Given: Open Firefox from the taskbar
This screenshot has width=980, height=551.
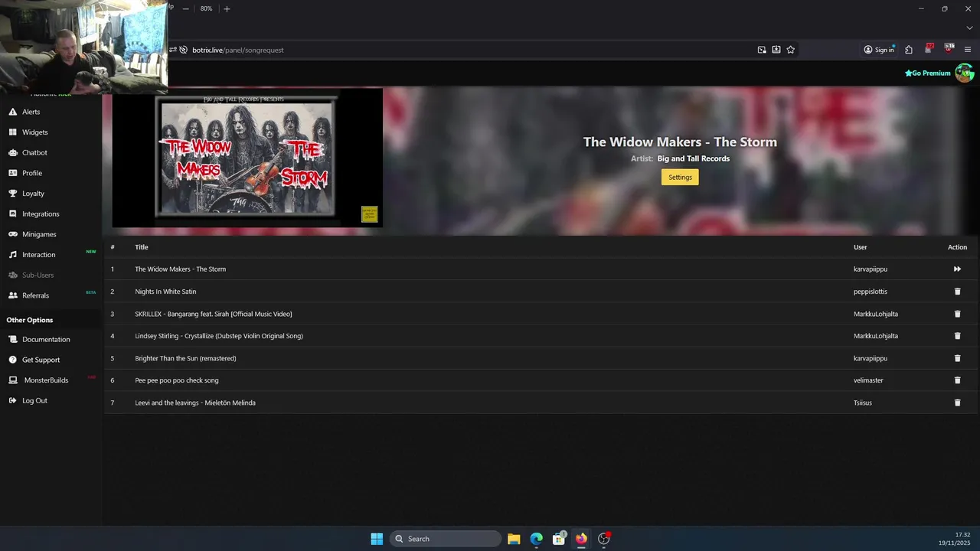Looking at the screenshot, I should click(x=581, y=539).
